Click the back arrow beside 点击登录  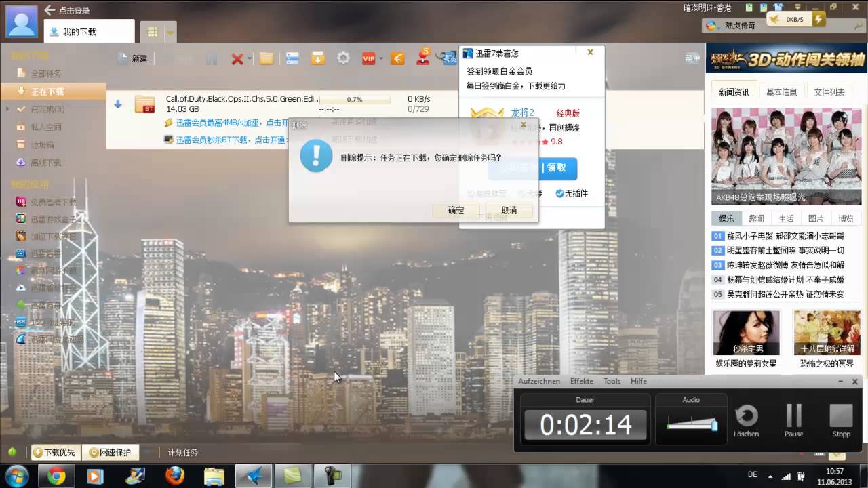tap(50, 10)
